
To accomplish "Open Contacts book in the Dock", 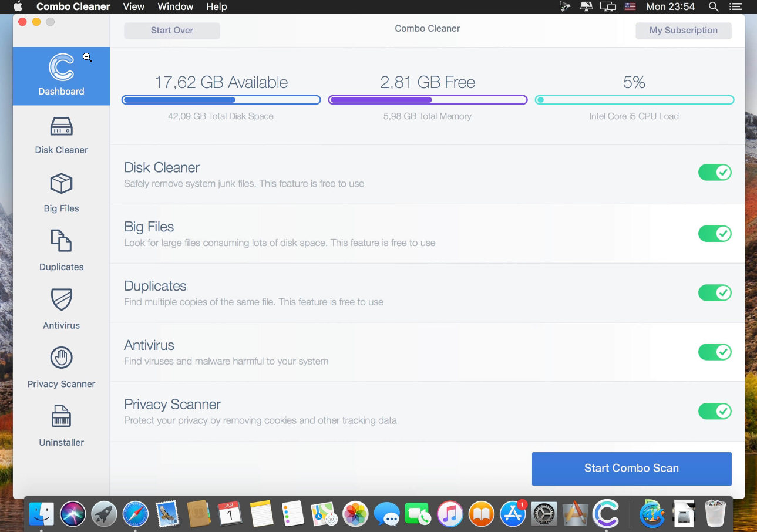I will [x=198, y=514].
